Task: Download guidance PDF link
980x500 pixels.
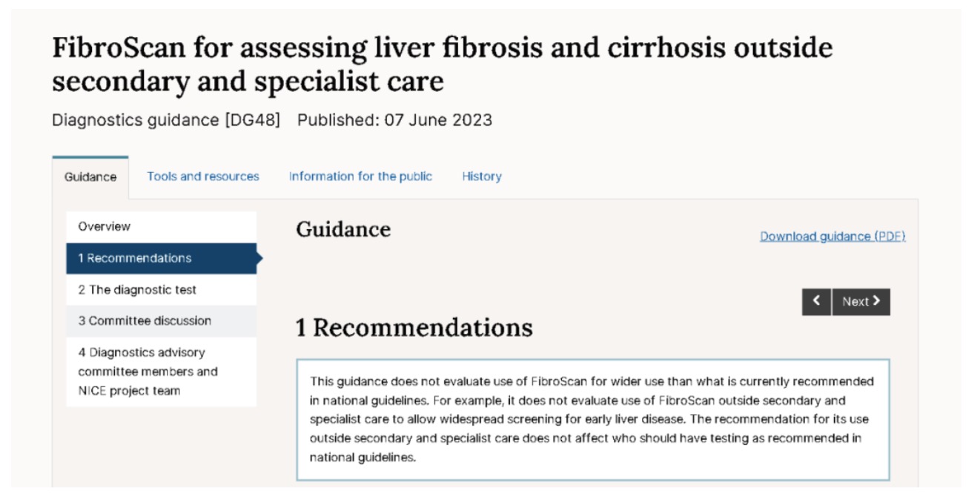Action: [x=832, y=237]
